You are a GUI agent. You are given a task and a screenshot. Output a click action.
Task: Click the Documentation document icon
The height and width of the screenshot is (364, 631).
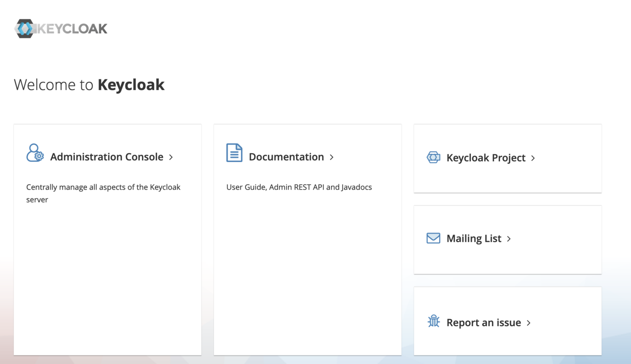click(234, 153)
